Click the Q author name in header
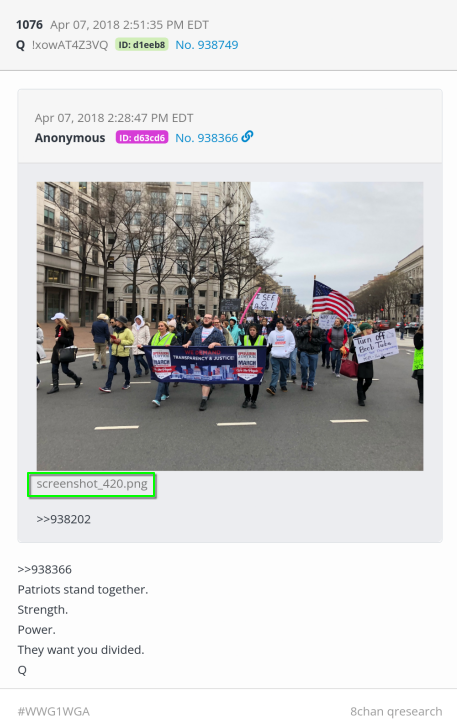This screenshot has width=457, height=726. tap(20, 45)
